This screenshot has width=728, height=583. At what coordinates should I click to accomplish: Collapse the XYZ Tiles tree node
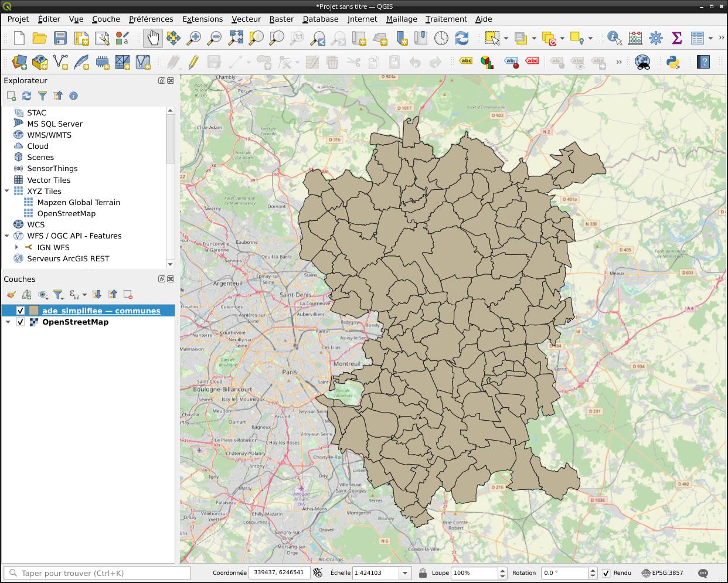coord(7,191)
